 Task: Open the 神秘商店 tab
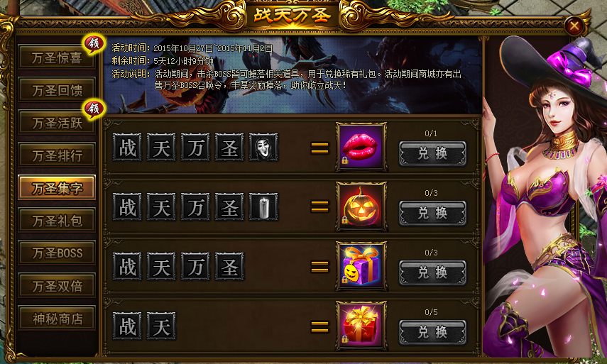(57, 319)
